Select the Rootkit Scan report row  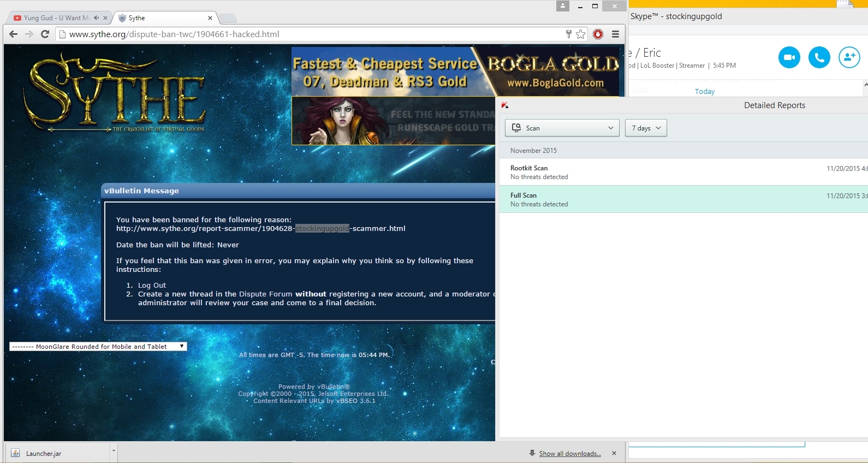click(x=683, y=172)
